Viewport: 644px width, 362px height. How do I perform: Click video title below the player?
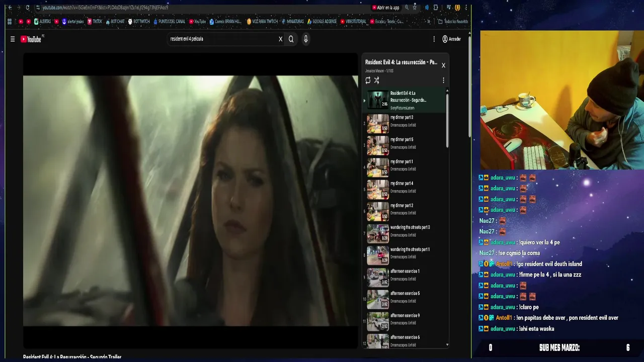pos(72,357)
